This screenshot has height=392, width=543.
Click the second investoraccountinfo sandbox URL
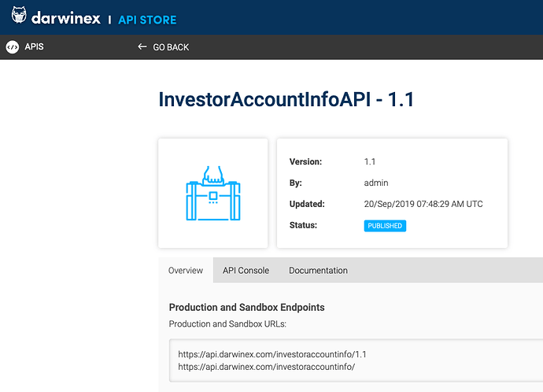(266, 367)
